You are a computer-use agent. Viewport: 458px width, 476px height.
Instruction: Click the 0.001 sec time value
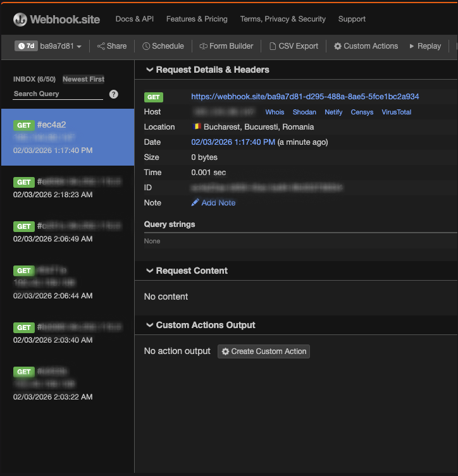pyautogui.click(x=208, y=173)
